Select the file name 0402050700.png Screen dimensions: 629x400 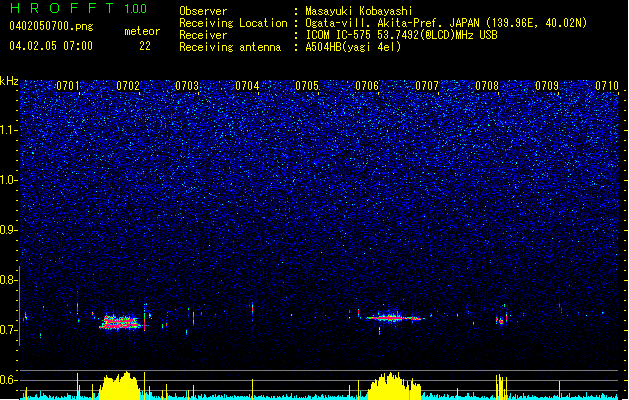[x=51, y=26]
